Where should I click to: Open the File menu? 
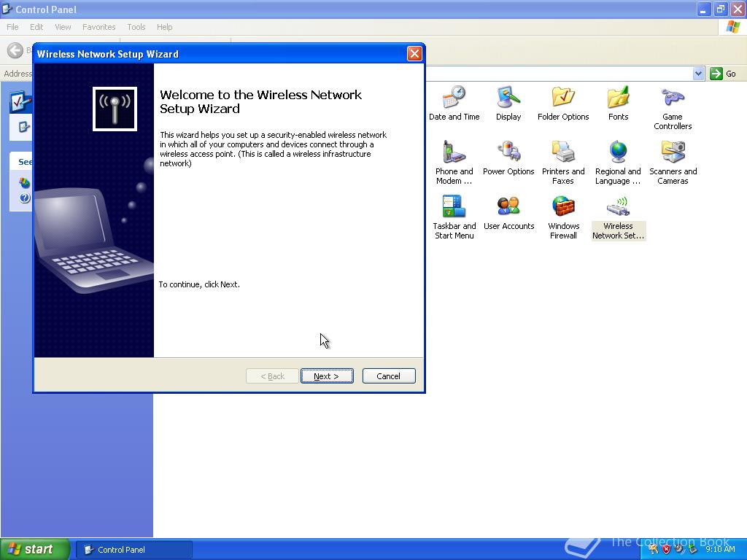12,27
